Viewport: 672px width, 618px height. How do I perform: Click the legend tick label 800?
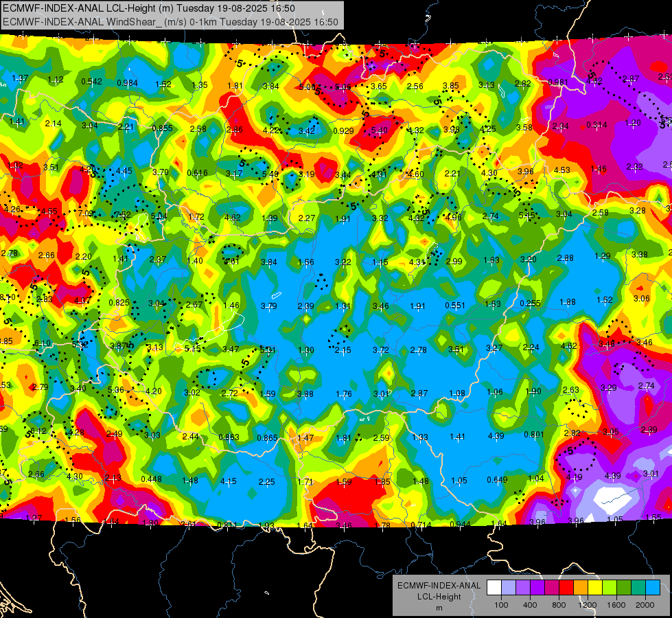coord(559,605)
